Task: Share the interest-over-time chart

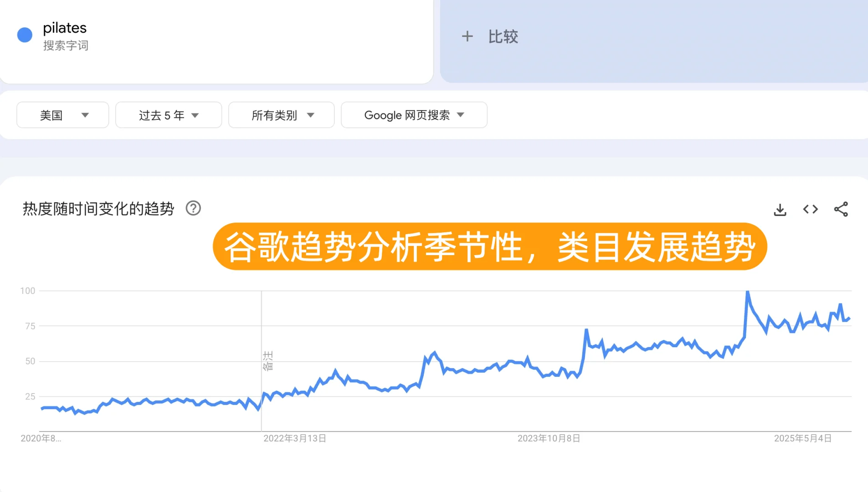Action: tap(842, 209)
